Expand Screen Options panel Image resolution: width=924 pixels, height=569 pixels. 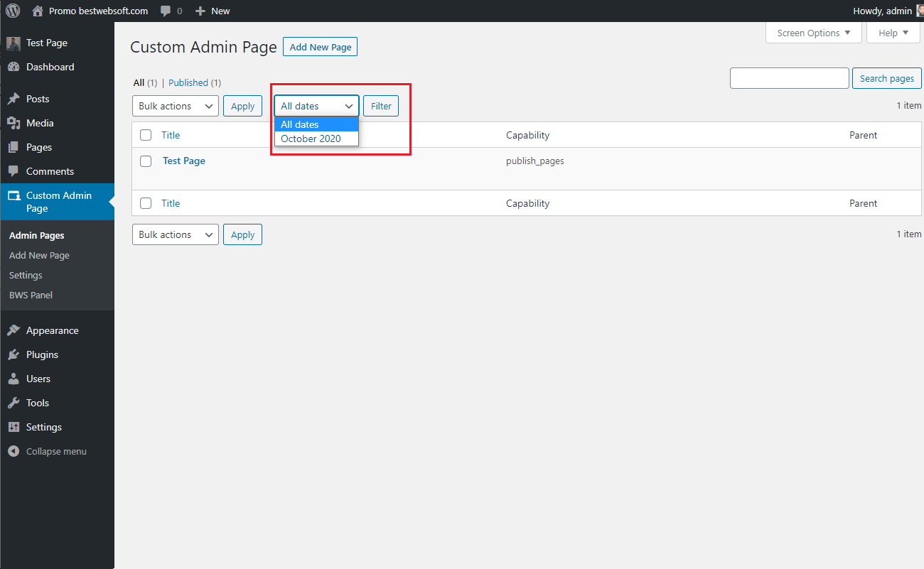coord(814,33)
